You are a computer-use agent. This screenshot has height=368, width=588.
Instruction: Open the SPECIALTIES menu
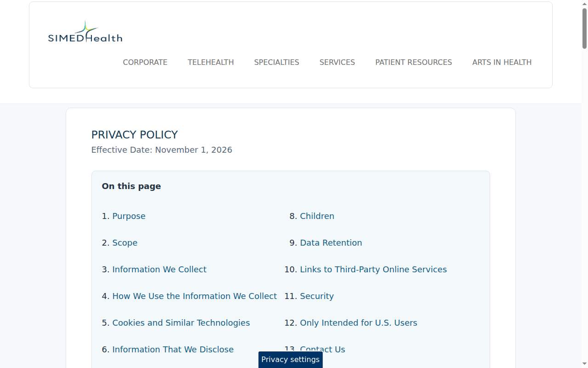click(x=277, y=62)
